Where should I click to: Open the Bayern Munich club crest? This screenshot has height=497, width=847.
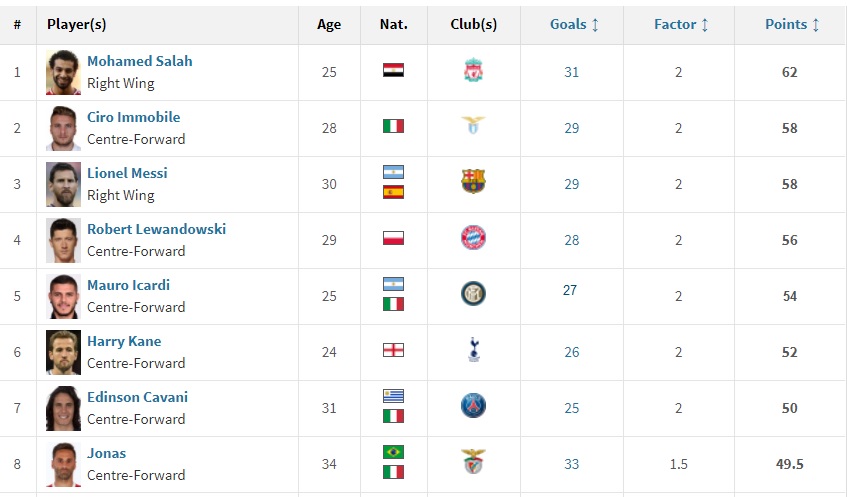pyautogui.click(x=473, y=238)
